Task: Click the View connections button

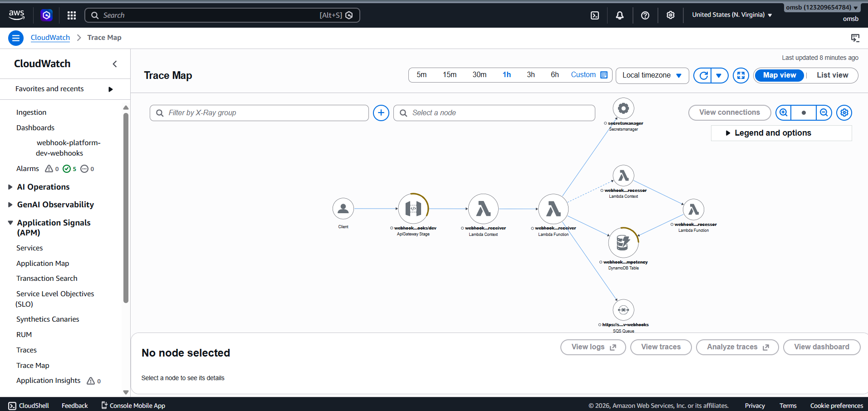Action: (x=730, y=113)
